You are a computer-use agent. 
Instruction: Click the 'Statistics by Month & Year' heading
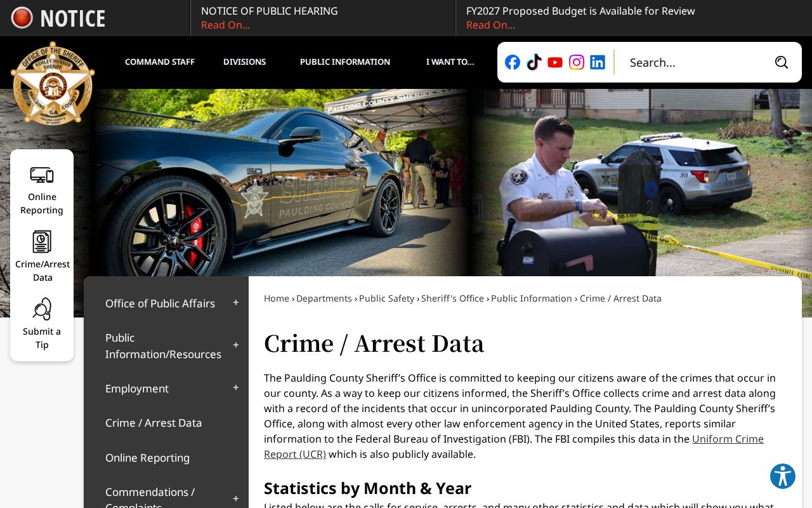coord(367,488)
